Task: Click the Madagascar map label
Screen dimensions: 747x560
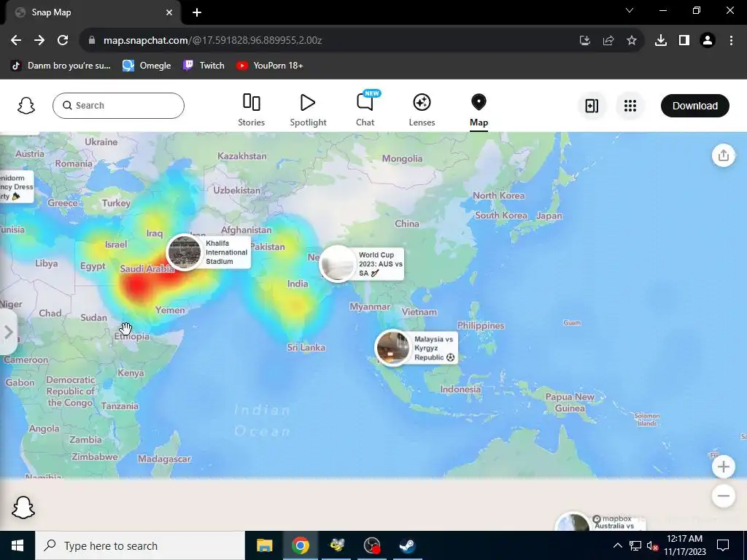Action: tap(164, 459)
